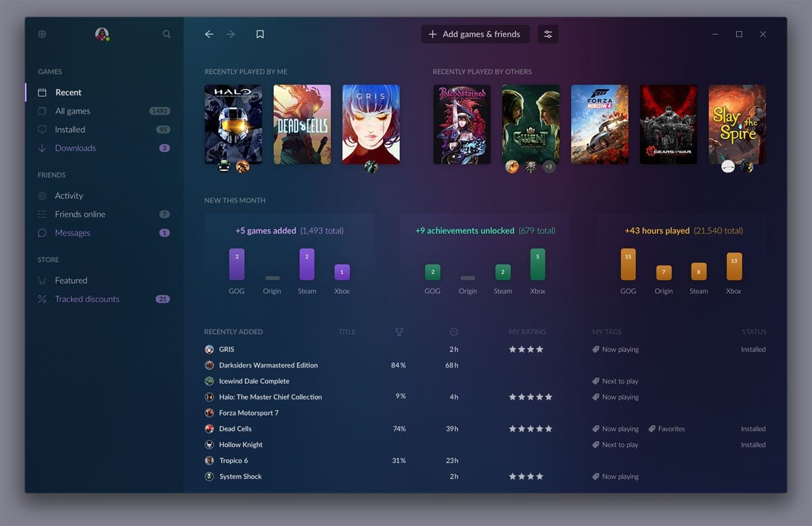This screenshot has height=526, width=812.
Task: Click the Forza Motorsport 7 game icon
Action: coord(209,413)
